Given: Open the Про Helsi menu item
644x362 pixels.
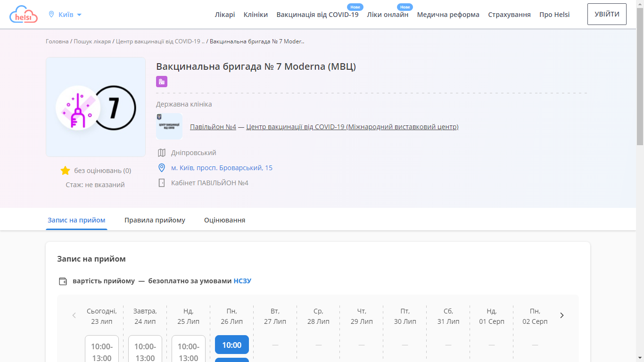Looking at the screenshot, I should click(554, 15).
